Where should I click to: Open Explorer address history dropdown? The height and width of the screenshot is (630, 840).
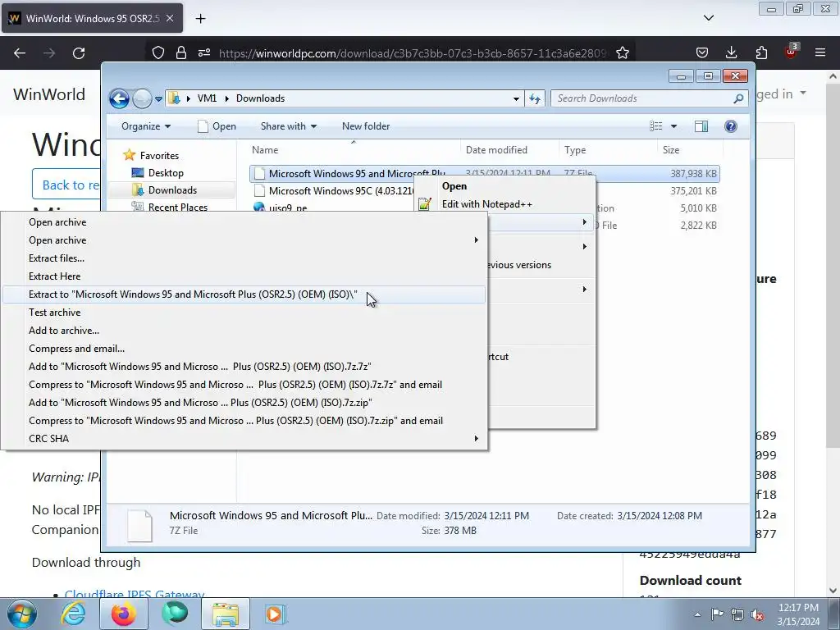pos(516,98)
